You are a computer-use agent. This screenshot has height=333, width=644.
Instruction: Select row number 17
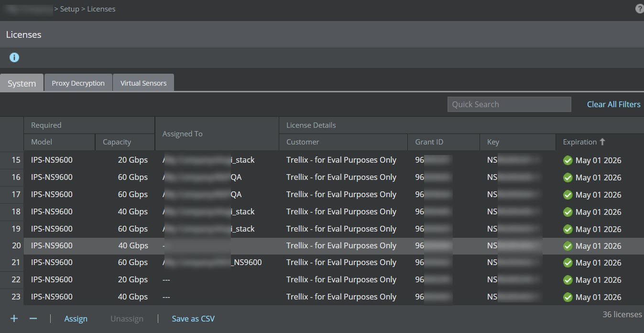click(16, 194)
